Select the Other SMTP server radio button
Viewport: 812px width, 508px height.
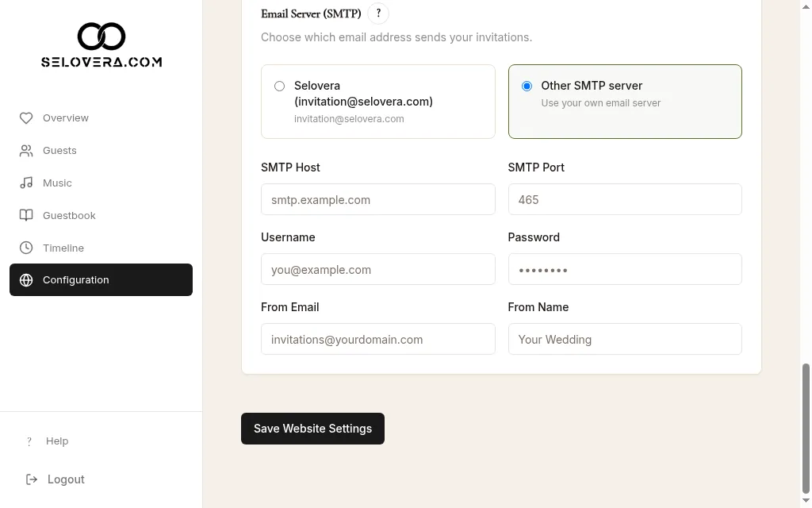(527, 86)
